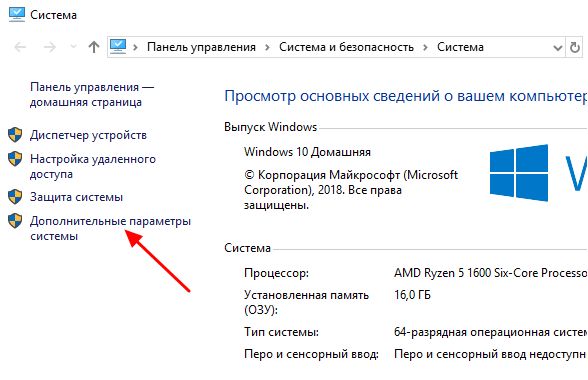Image resolution: width=588 pixels, height=380 pixels.
Task: Click the Windows 10 logo
Action: click(519, 173)
